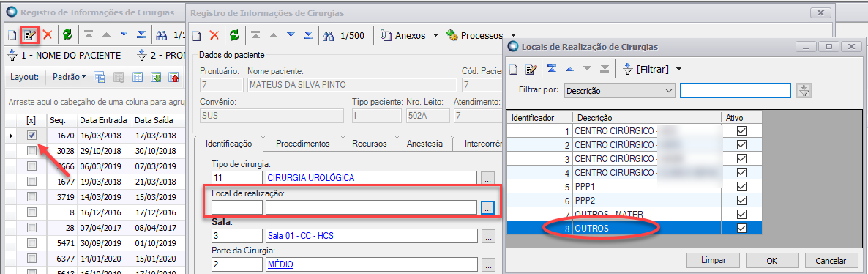The height and width of the screenshot is (274, 868).
Task: Click the green refresh icon in the back list window
Action: 67,35
